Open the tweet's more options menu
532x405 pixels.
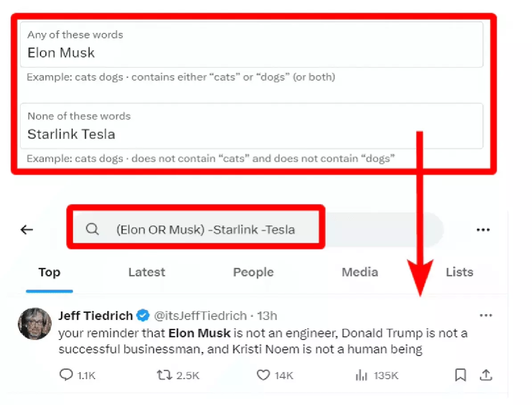click(486, 315)
